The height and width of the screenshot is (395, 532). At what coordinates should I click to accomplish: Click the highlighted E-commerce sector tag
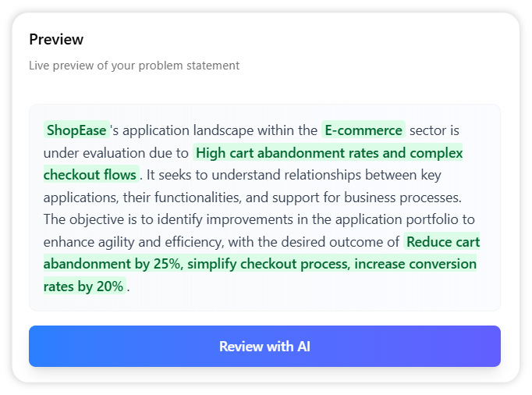(x=363, y=130)
